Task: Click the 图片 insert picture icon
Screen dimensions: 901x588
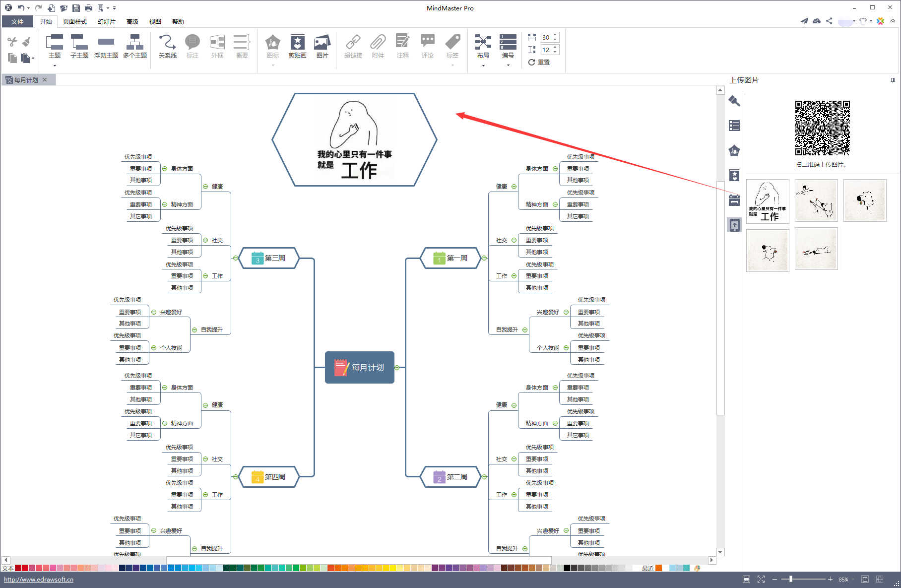Action: coord(322,46)
